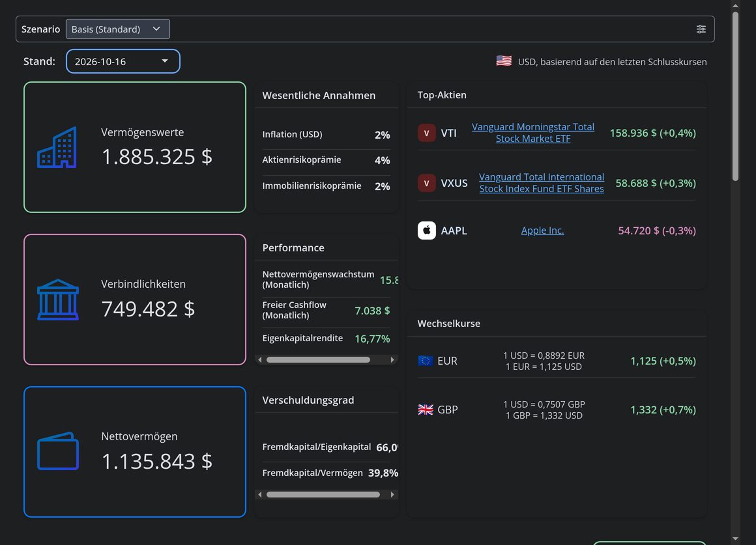Click Fremdkapital/Vermögen value 39,8%

383,473
